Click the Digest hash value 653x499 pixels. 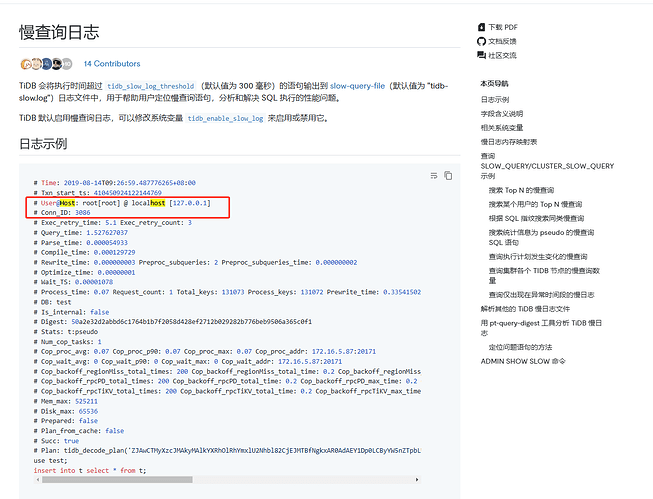tap(192, 322)
